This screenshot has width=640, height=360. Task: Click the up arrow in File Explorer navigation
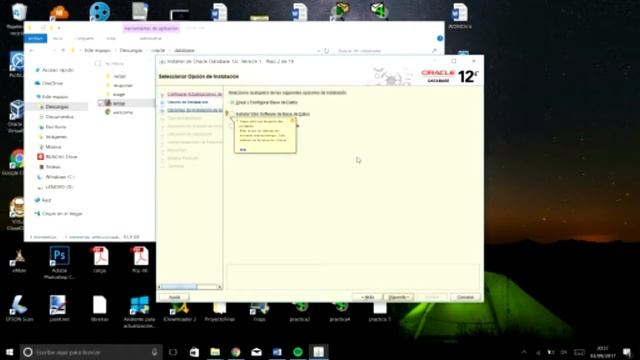tap(63, 51)
